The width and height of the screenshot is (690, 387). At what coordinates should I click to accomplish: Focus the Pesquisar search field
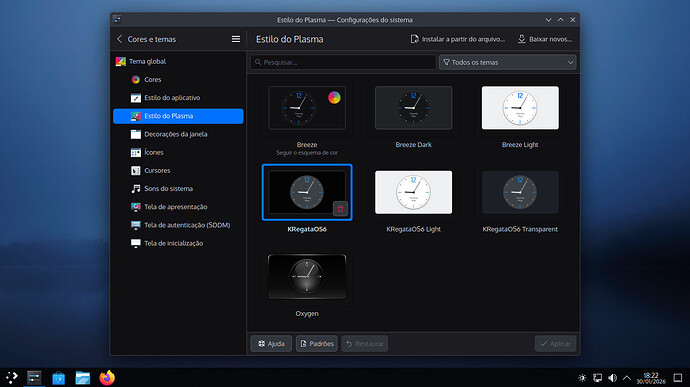click(x=343, y=62)
